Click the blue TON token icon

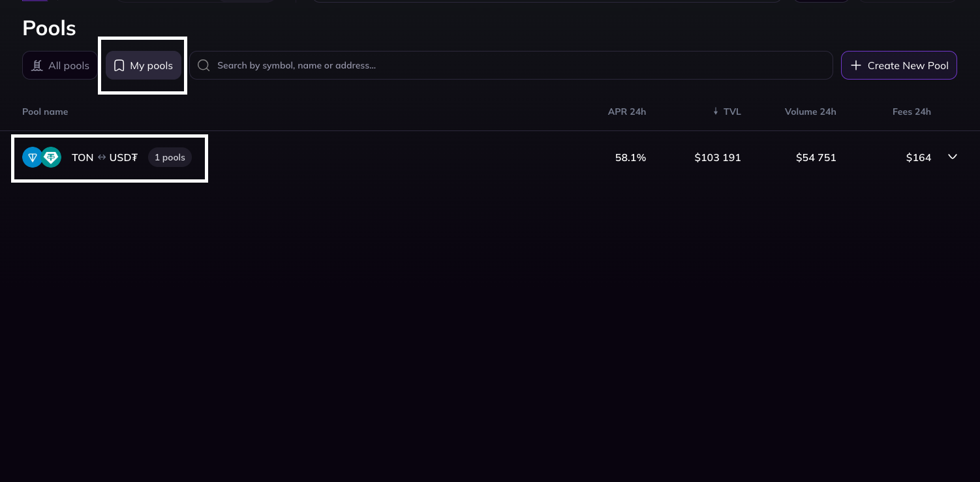[x=32, y=157]
